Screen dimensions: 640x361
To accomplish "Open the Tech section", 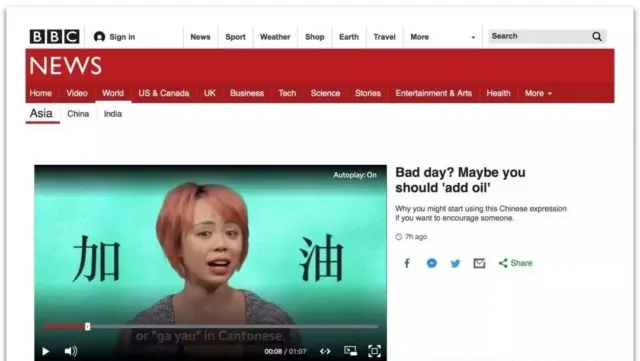I will pos(287,93).
